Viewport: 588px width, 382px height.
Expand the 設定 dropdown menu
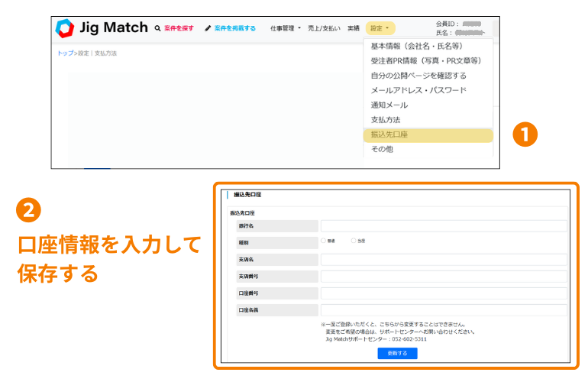pos(380,28)
